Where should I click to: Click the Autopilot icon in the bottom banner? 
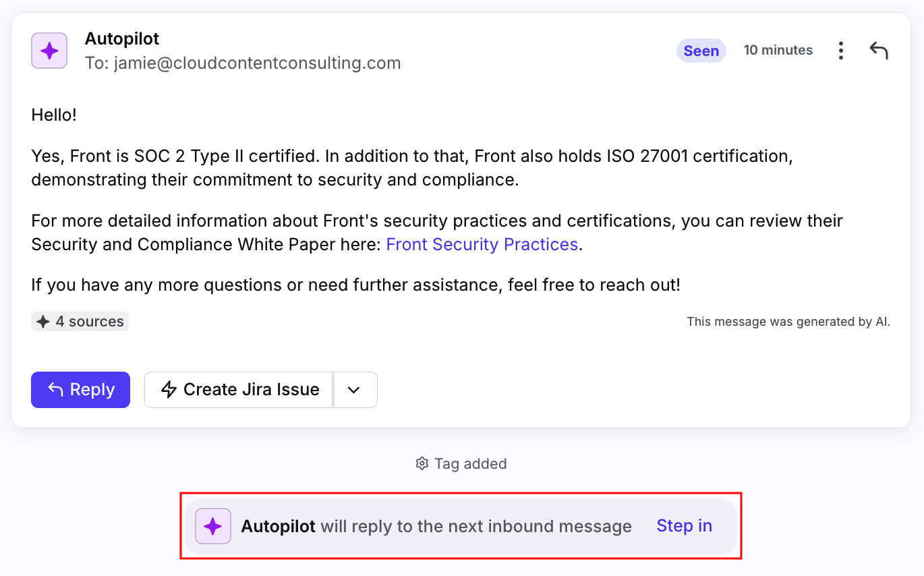pyautogui.click(x=213, y=526)
